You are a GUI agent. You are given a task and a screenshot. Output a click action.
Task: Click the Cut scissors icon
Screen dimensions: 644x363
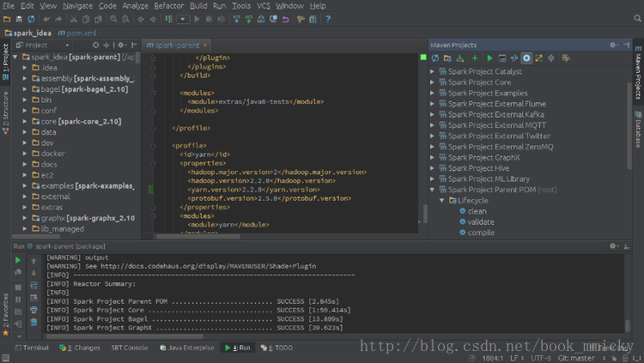click(74, 19)
